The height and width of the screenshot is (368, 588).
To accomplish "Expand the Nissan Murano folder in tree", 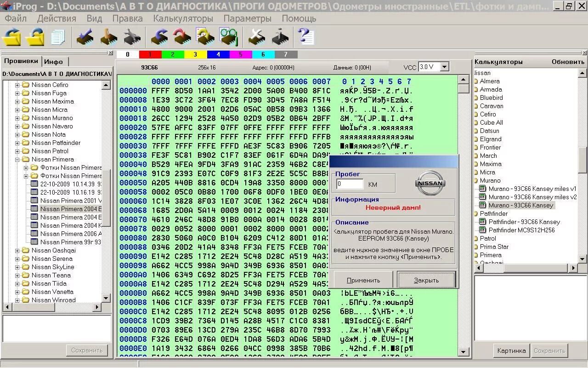I will (17, 118).
